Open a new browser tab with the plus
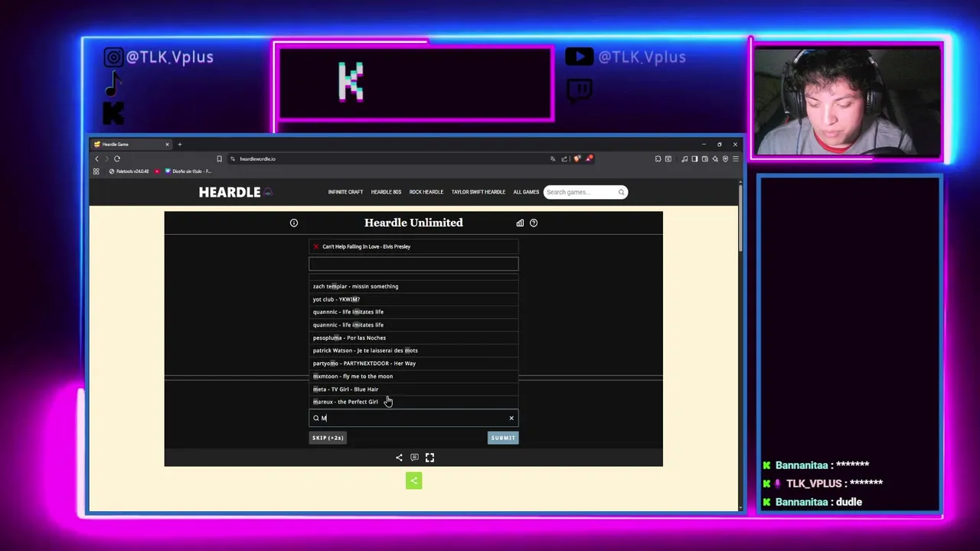 [x=180, y=144]
